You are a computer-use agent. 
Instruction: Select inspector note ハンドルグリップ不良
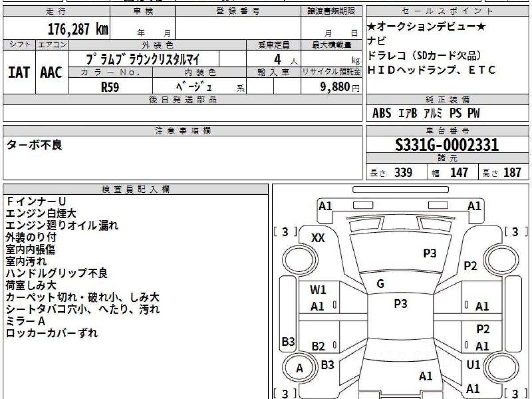point(57,273)
